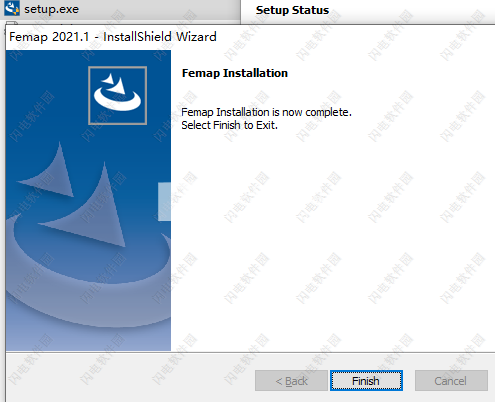The width and height of the screenshot is (495, 402).
Task: Click the setup.exe installer icon
Action: pyautogui.click(x=12, y=8)
